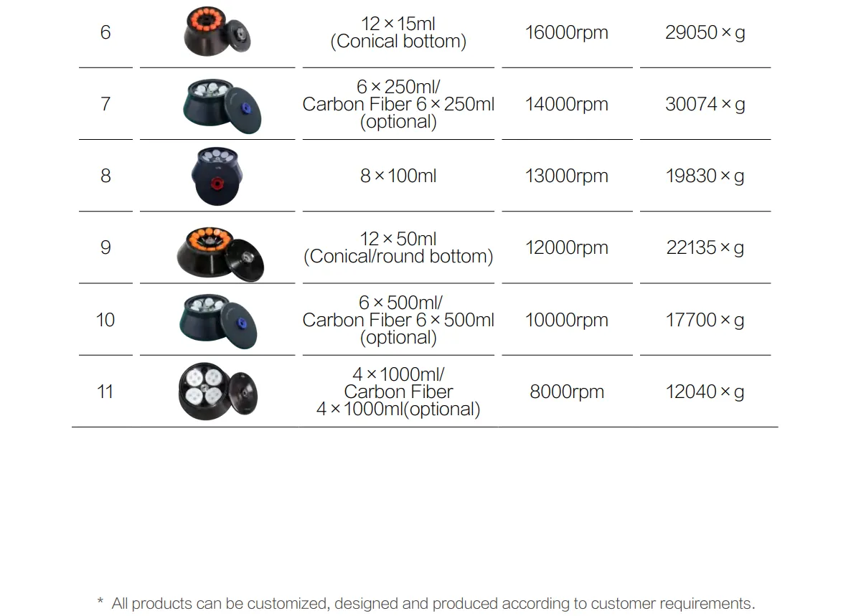The image size is (851, 616).
Task: Click the customization footnote text
Action: tap(426, 604)
